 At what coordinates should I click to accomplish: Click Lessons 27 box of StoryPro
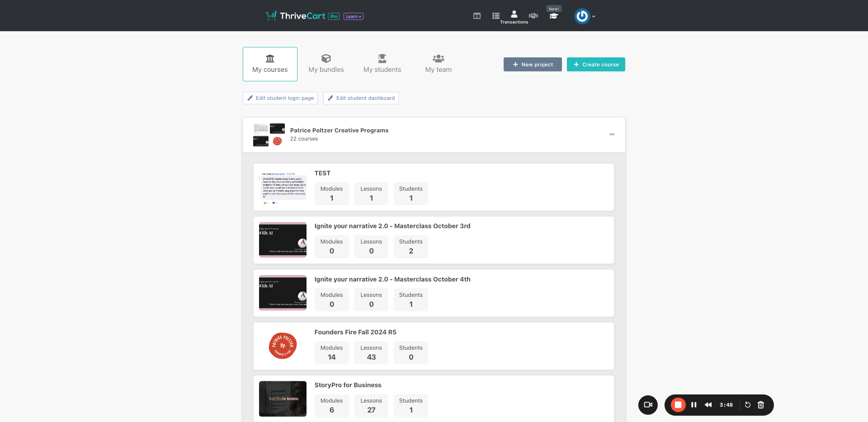(371, 405)
